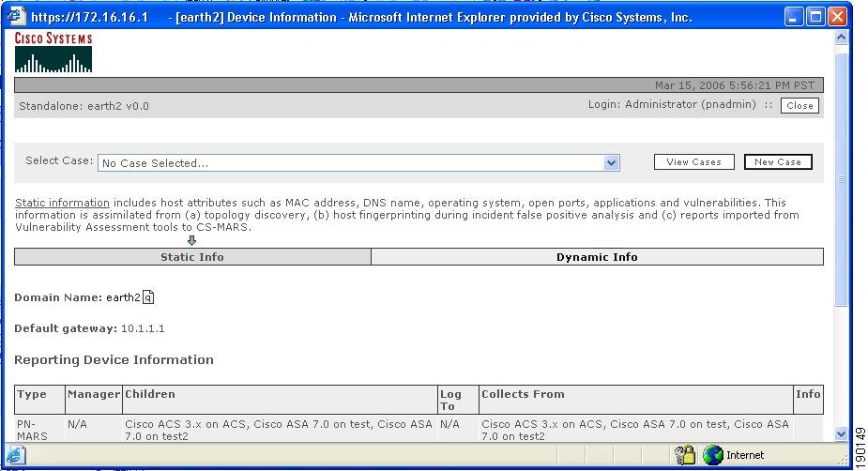Screen dimensions: 868x471
Task: Click the query icon next to earth2
Action: pyautogui.click(x=148, y=297)
